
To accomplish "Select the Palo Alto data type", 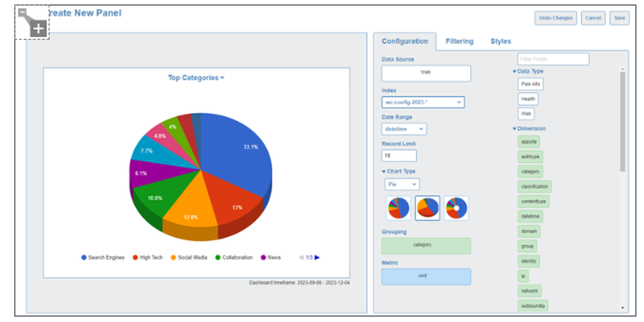I will (x=530, y=84).
